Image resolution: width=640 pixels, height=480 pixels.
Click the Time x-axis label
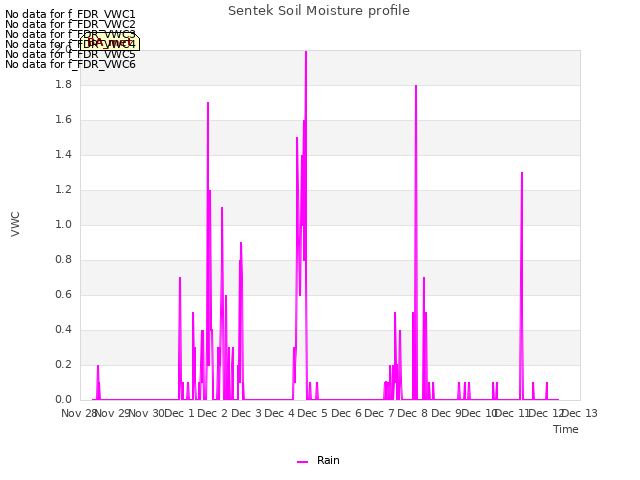[566, 429]
